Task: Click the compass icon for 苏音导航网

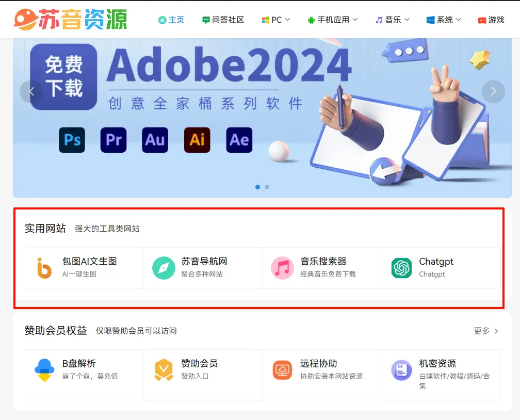Action: click(x=163, y=267)
